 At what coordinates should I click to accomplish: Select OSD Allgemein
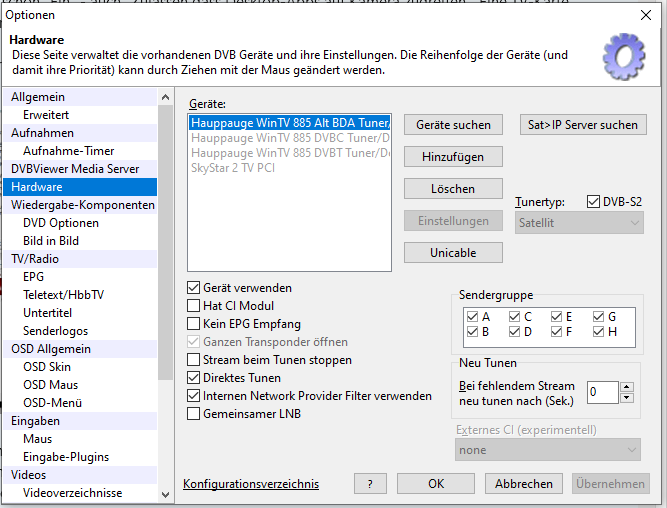pyautogui.click(x=80, y=349)
